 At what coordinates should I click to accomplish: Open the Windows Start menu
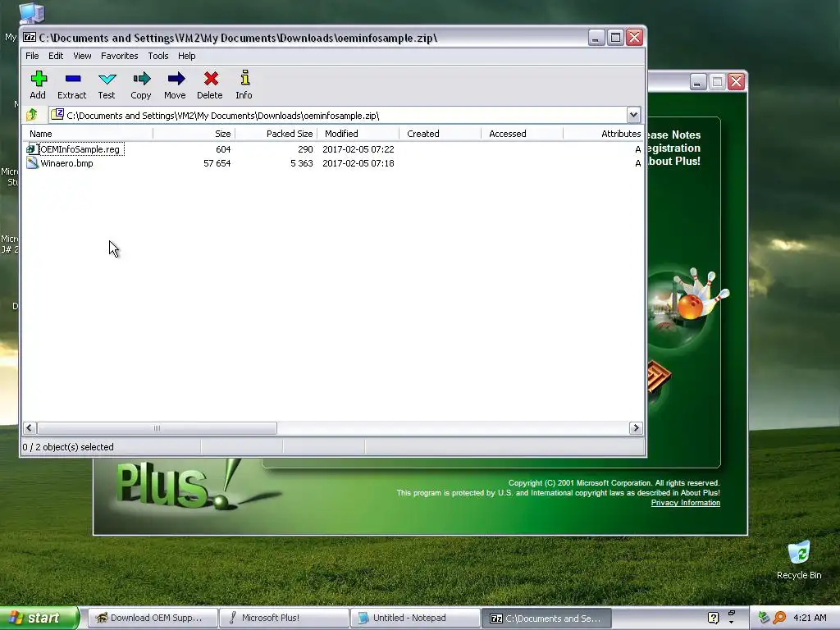39,618
